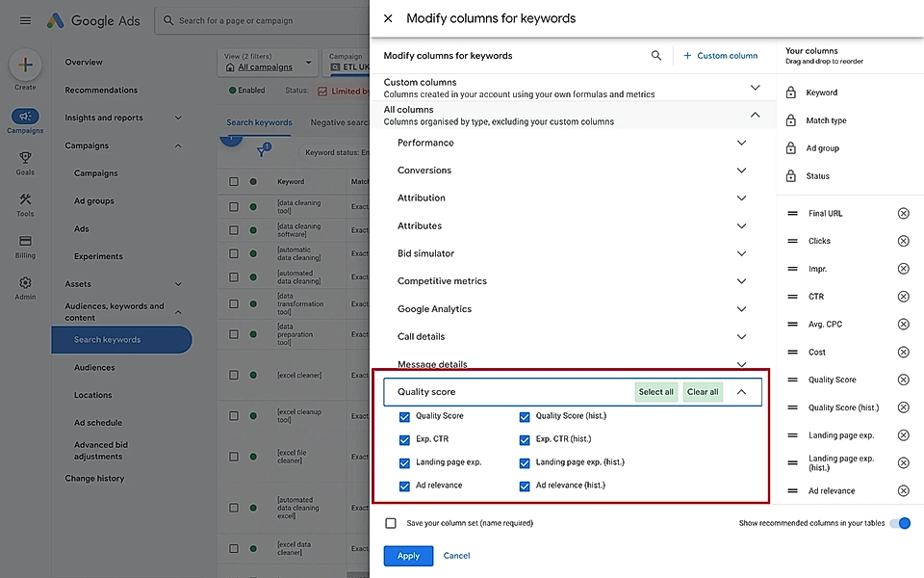Expand the Performance section
This screenshot has height=578, width=924.
[x=741, y=142]
